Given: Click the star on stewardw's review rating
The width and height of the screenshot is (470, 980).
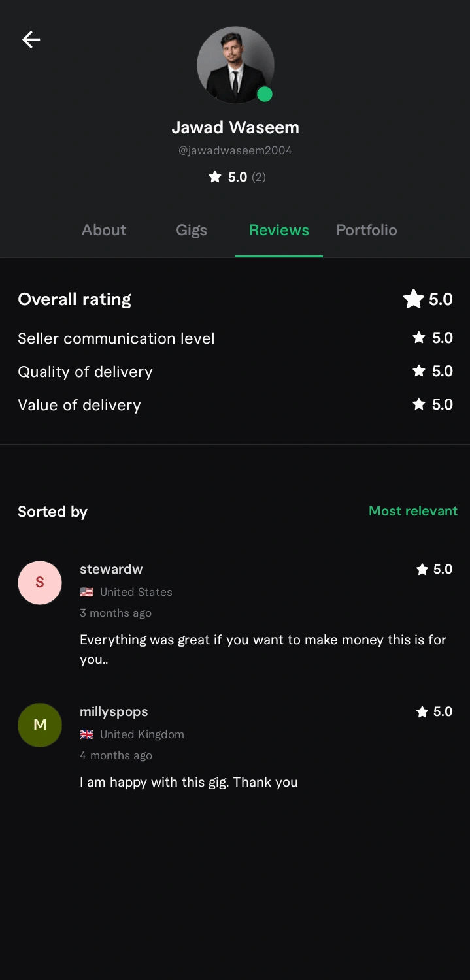Looking at the screenshot, I should 422,570.
